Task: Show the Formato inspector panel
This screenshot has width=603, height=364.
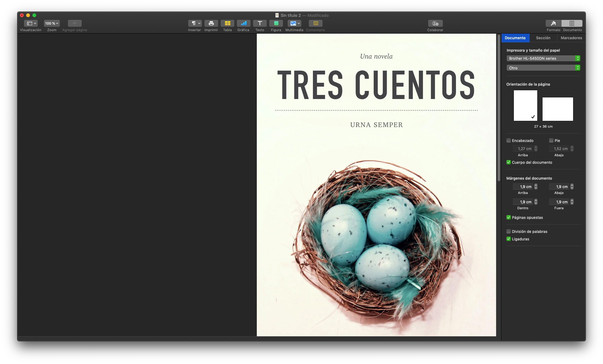Action: pos(553,23)
